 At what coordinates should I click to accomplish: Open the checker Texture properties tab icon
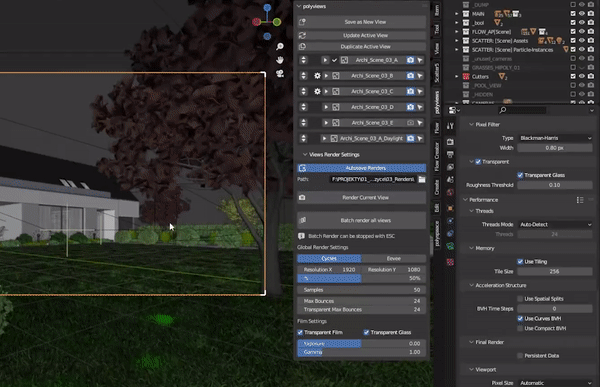pyautogui.click(x=450, y=262)
